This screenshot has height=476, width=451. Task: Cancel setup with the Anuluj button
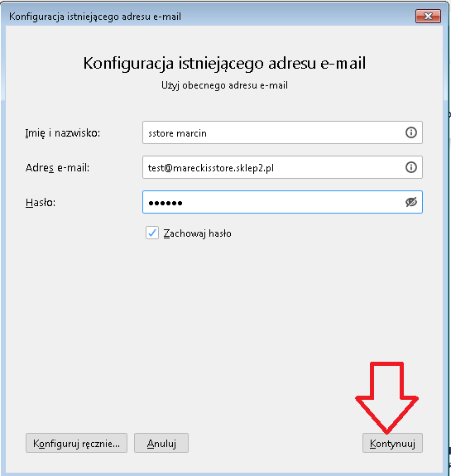[161, 443]
